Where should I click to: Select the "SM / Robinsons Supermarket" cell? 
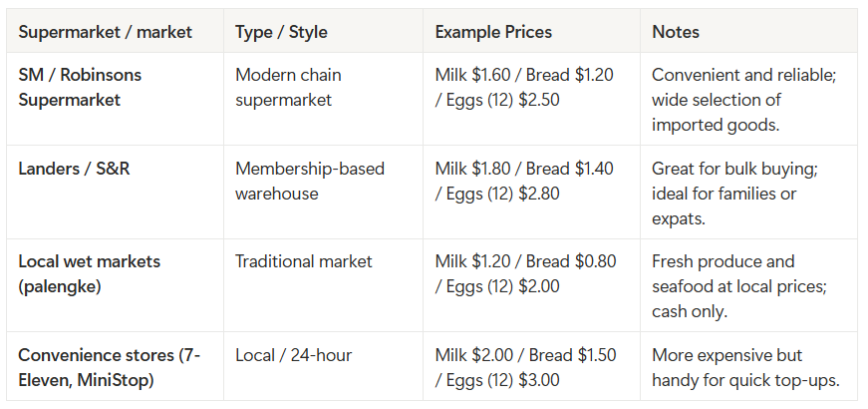tap(80, 88)
